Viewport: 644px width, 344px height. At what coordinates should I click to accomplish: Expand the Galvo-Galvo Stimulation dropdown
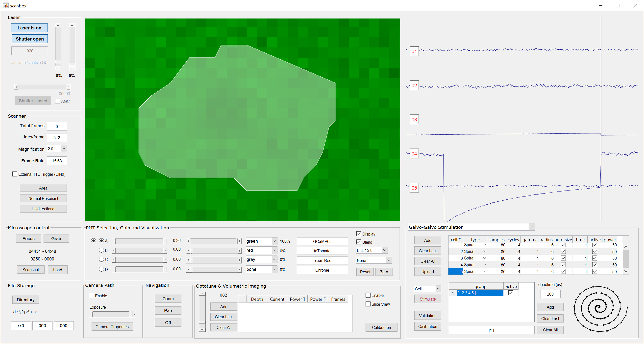click(532, 227)
